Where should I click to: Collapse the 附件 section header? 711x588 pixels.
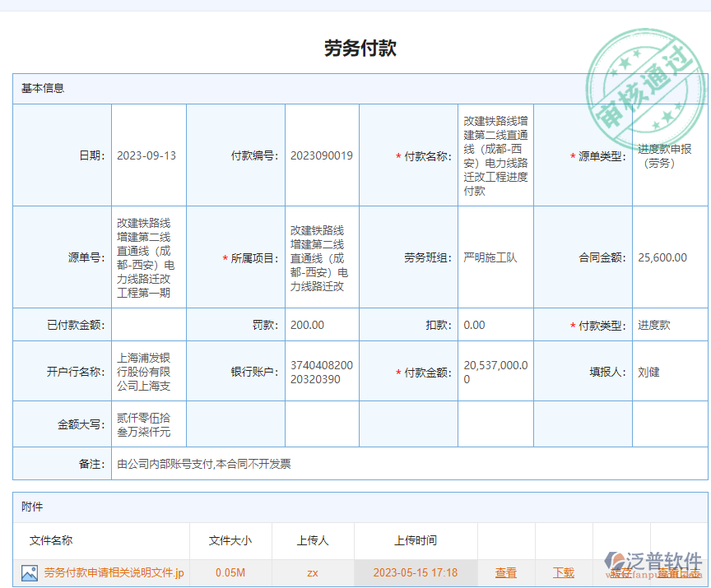click(x=31, y=507)
